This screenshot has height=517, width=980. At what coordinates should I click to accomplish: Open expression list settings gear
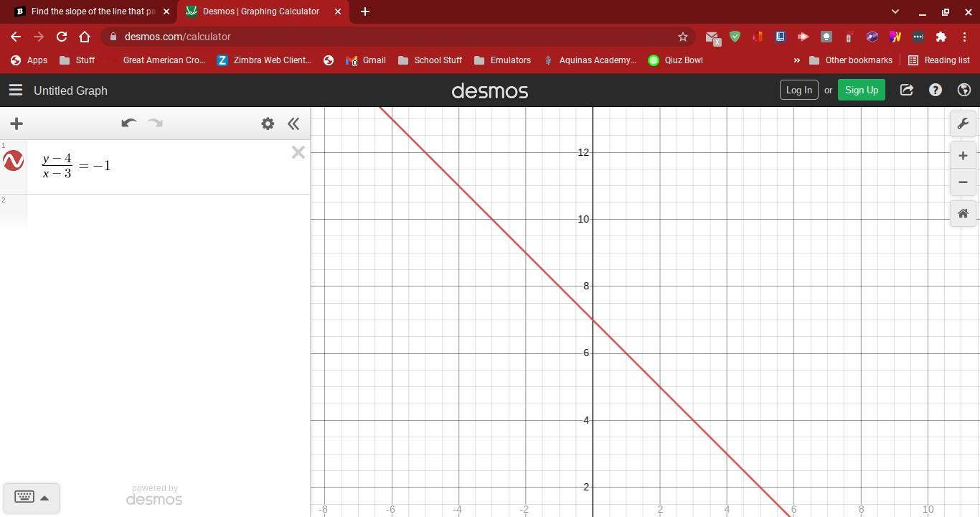coord(268,124)
